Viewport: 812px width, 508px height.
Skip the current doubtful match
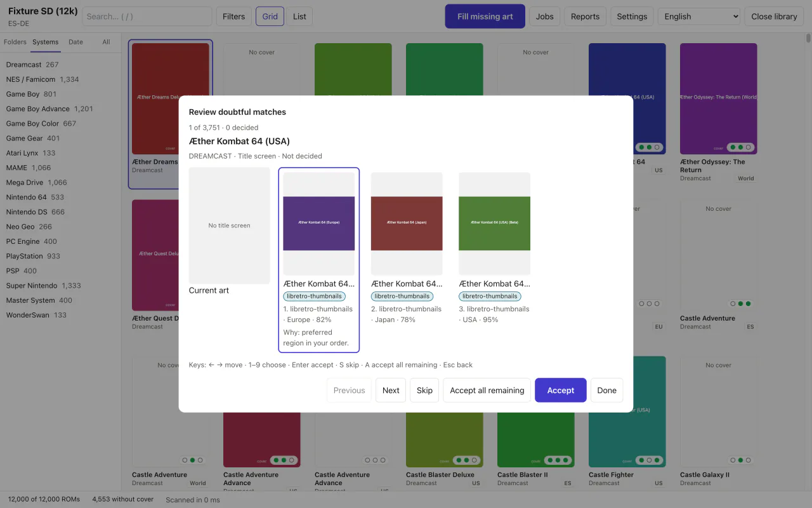[x=424, y=390]
